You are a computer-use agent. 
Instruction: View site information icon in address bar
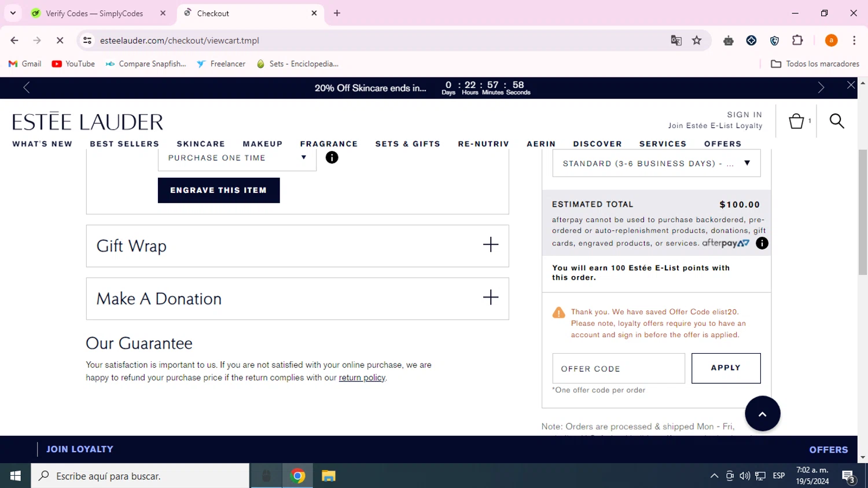pos(87,41)
